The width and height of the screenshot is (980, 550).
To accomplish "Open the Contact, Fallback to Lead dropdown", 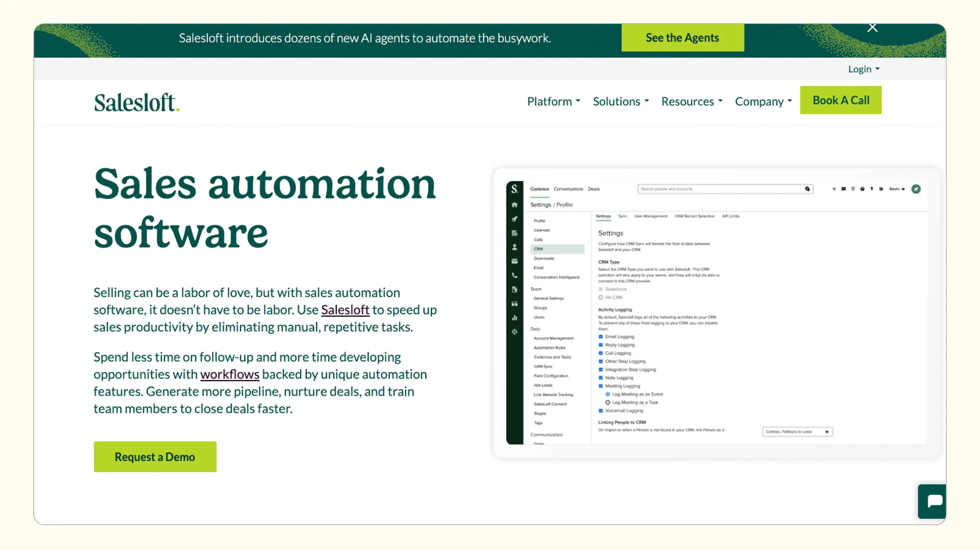I will pyautogui.click(x=797, y=431).
